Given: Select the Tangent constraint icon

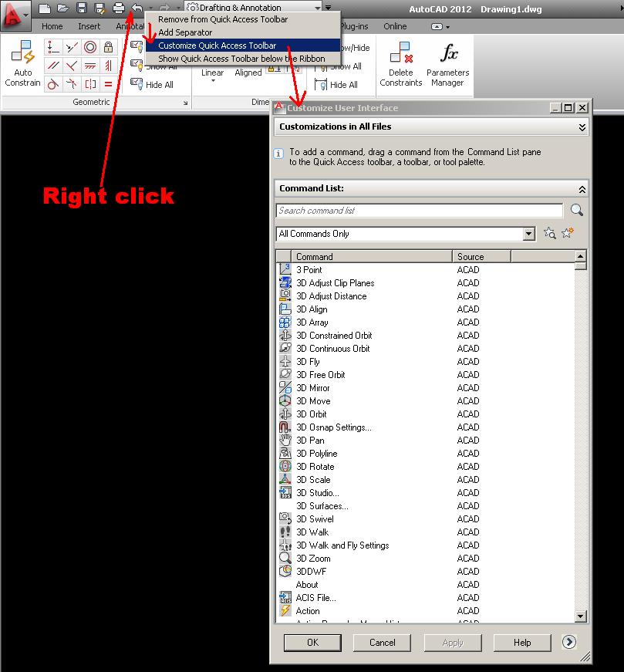Looking at the screenshot, I should pos(52,84).
